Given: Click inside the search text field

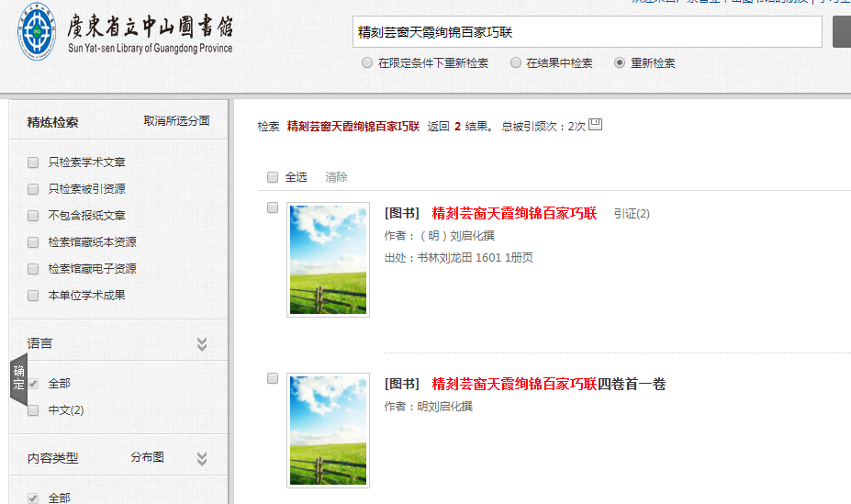Looking at the screenshot, I should coord(588,32).
